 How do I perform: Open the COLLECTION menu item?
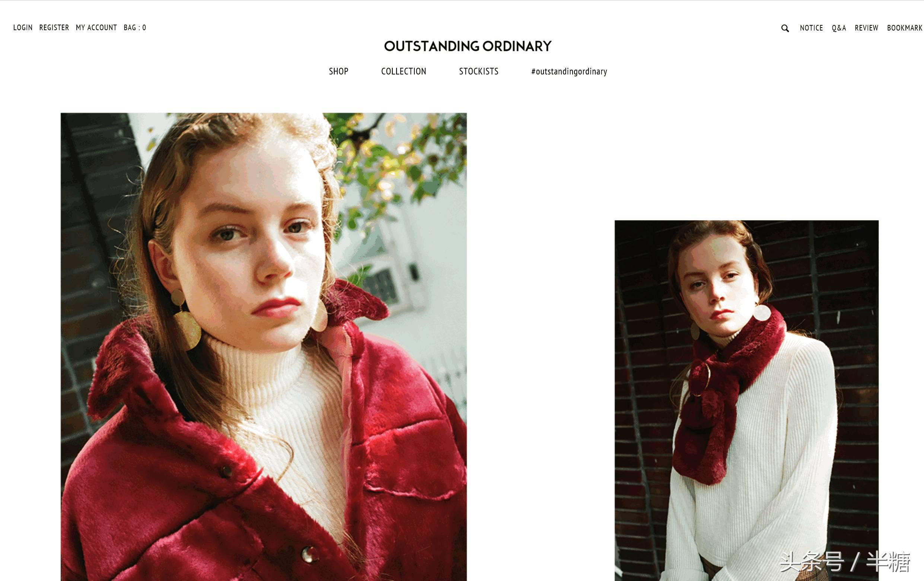404,72
